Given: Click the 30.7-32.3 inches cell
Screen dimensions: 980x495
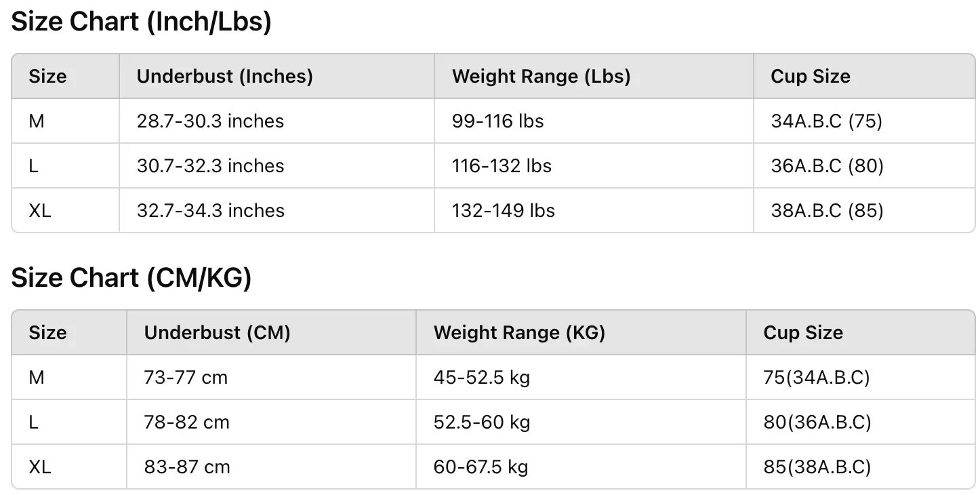Looking at the screenshot, I should [x=210, y=166].
